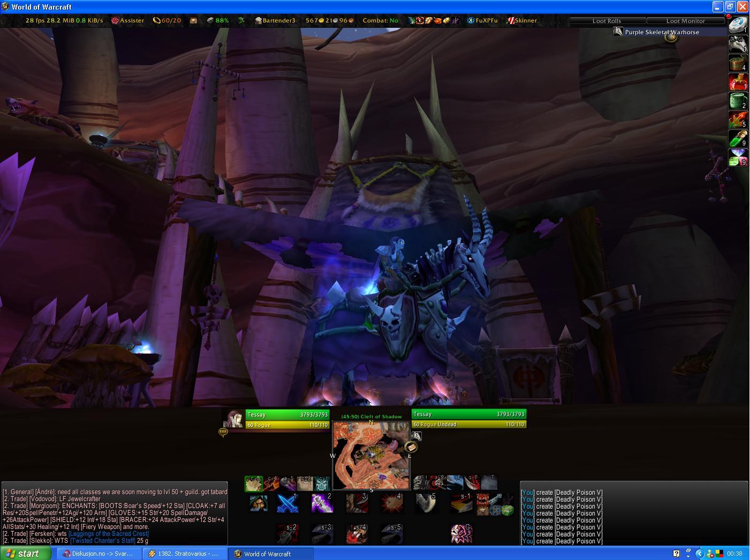750x560 pixels.
Task: Use the green mug item with count 2
Action: tap(738, 101)
